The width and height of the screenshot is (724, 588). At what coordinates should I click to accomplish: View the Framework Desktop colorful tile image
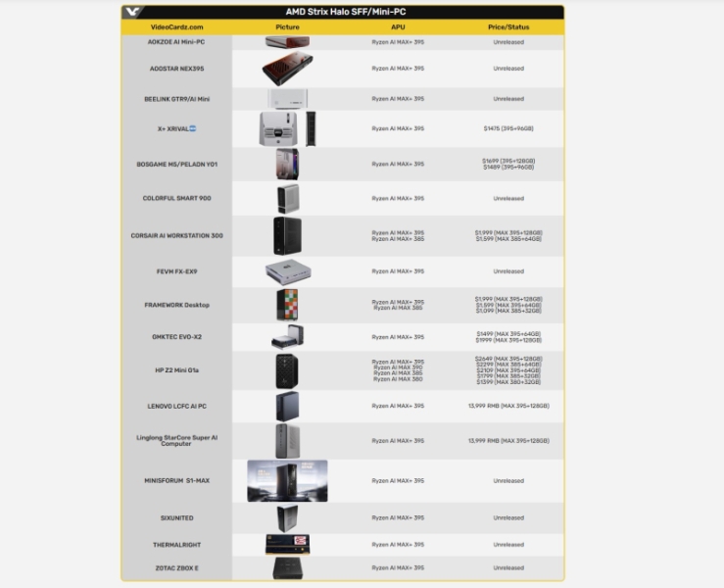(287, 305)
